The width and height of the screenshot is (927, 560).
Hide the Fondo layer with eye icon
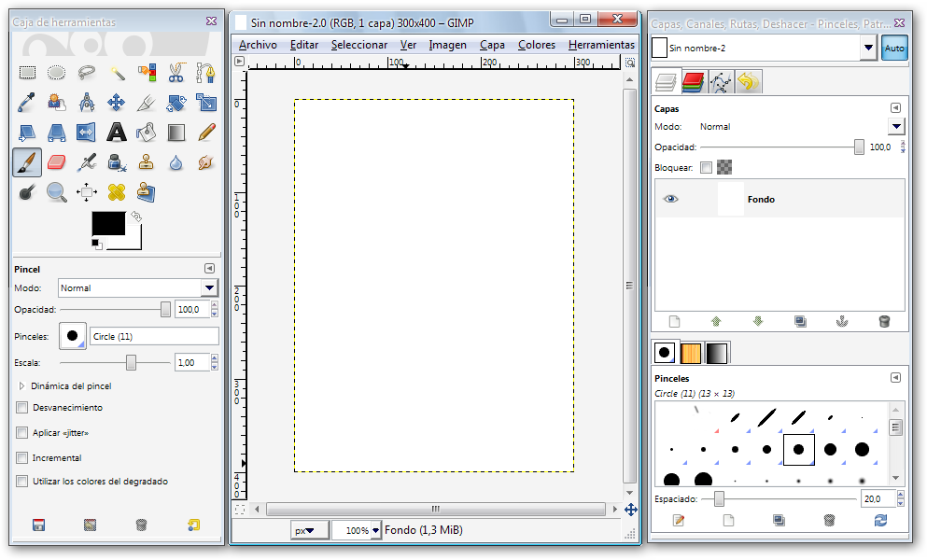(x=670, y=200)
